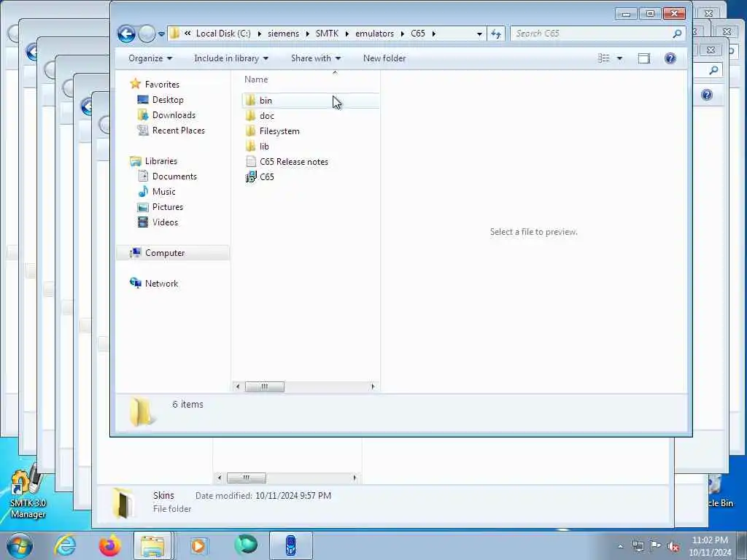This screenshot has width=747, height=560.
Task: Click Local Disk (C:) in address bar
Action: tap(223, 34)
